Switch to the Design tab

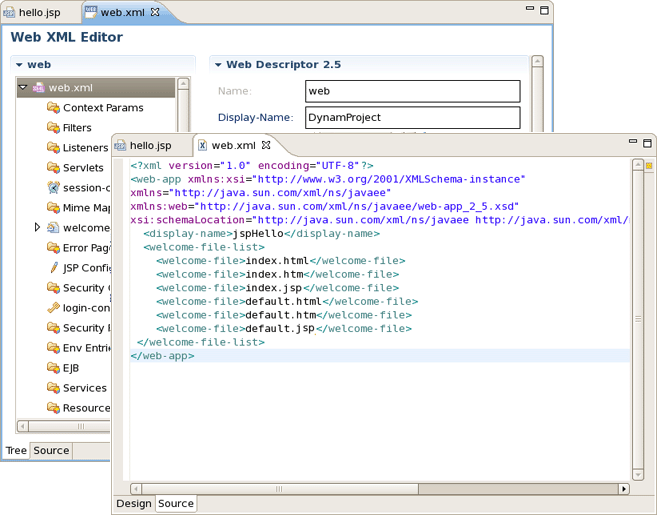(133, 503)
